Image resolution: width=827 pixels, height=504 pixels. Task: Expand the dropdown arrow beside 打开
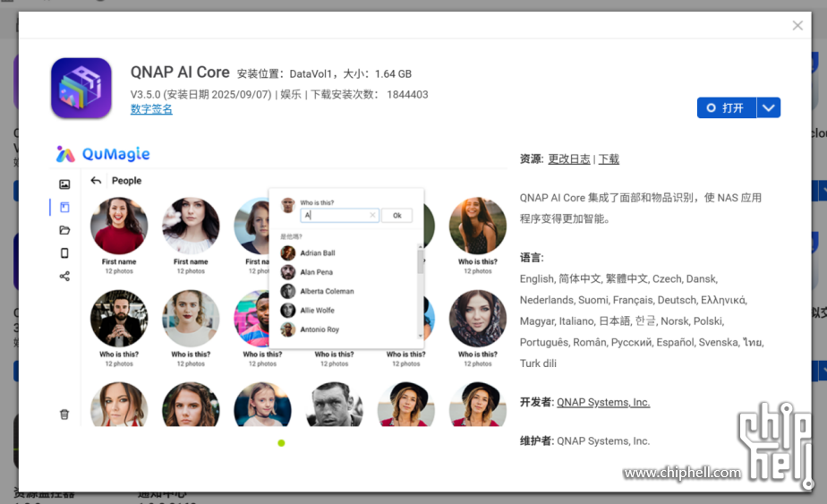[x=769, y=107]
